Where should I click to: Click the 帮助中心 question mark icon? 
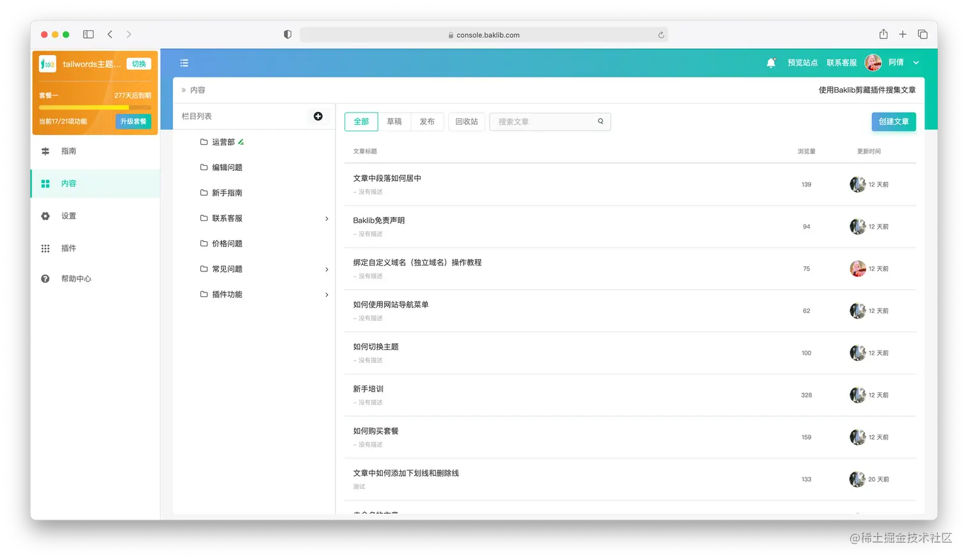[45, 279]
